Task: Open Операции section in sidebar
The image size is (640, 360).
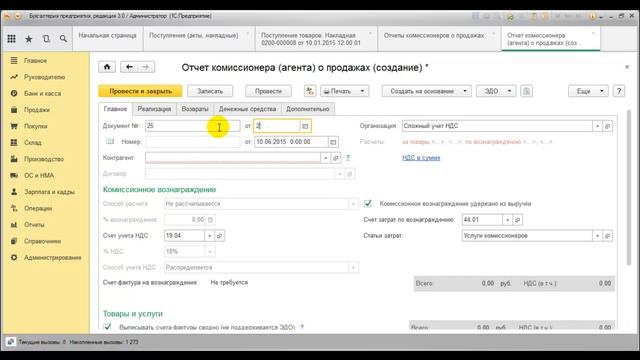Action: coord(38,208)
